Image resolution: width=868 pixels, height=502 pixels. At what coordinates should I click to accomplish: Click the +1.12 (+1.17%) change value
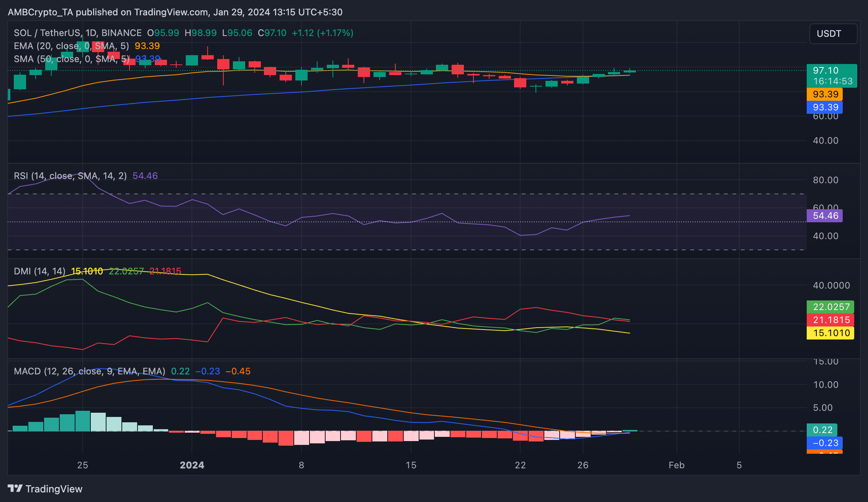click(323, 33)
